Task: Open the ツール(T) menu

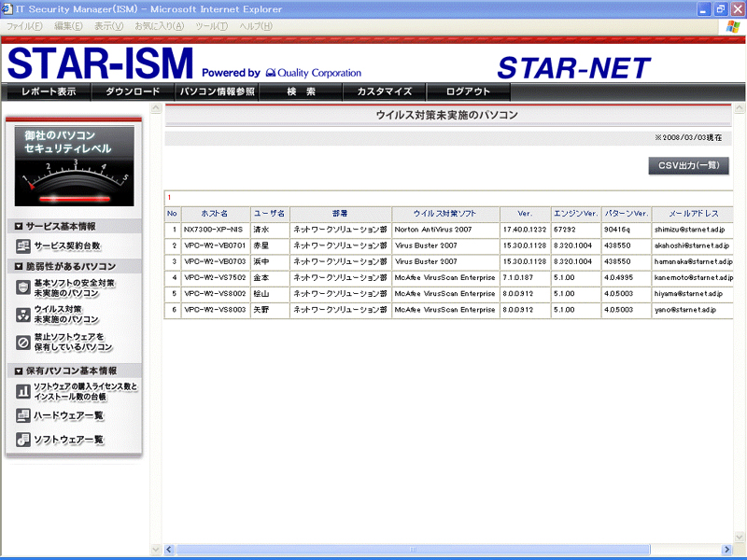Action: coord(212,26)
